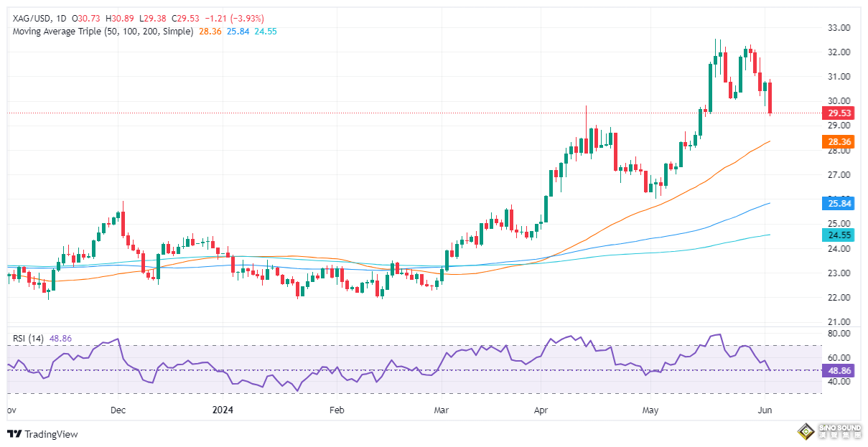Open the Moving Average Triple indicator legend
This screenshot has width=868, height=447.
[103, 32]
